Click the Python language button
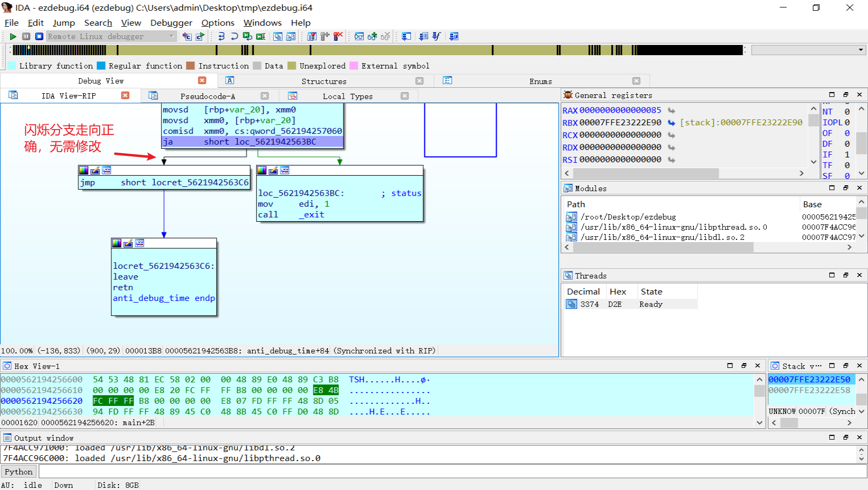 19,472
